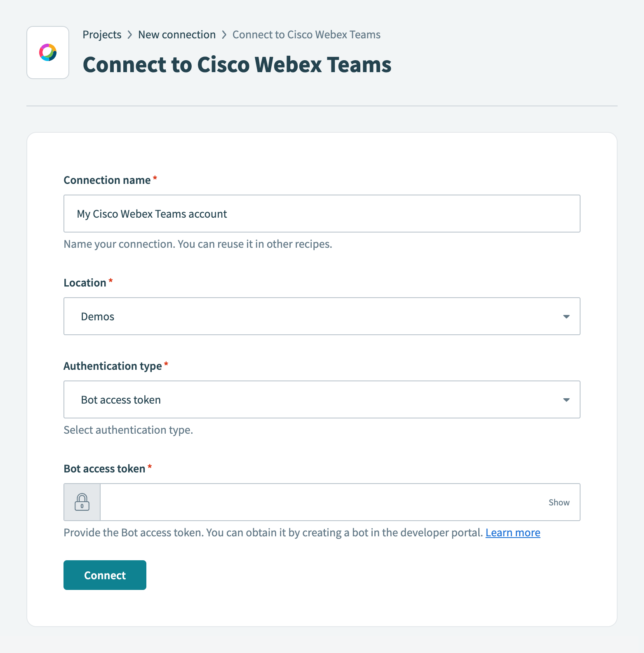The width and height of the screenshot is (644, 653).
Task: Open the Location dropdown showing Demos
Action: [322, 317]
